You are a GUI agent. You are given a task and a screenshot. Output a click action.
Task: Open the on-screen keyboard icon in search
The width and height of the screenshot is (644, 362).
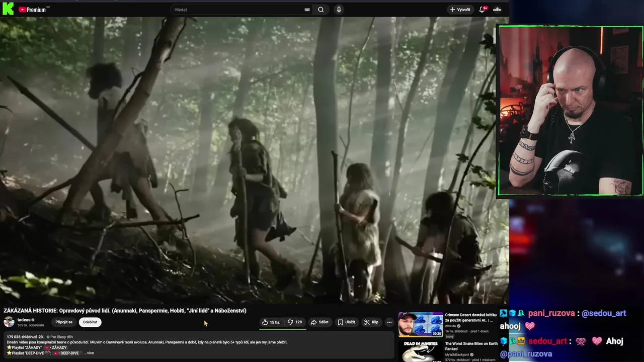(x=307, y=10)
